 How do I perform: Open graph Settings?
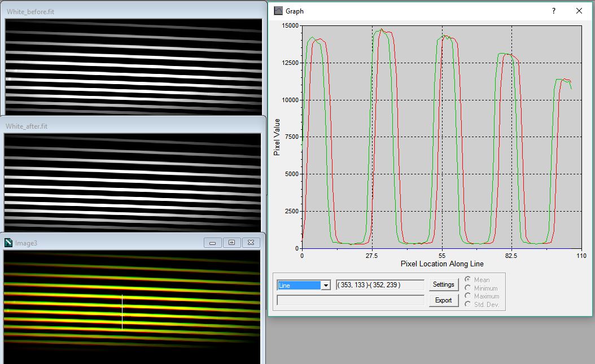(x=443, y=284)
